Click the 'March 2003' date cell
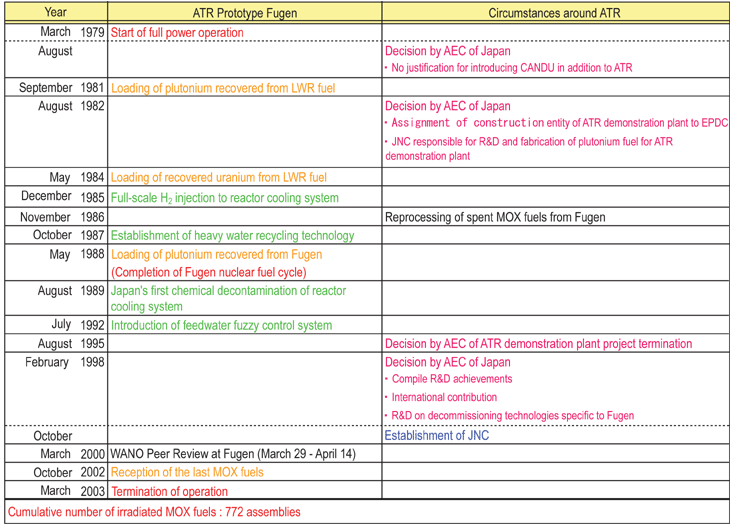 [x=55, y=491]
